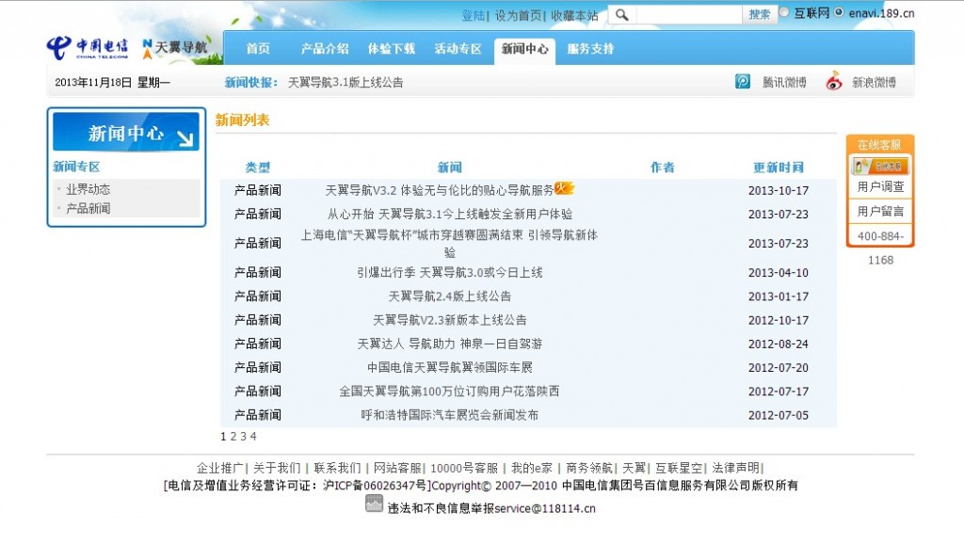Select the 互联网 radio button
This screenshot has height=560, width=964.
tap(784, 12)
